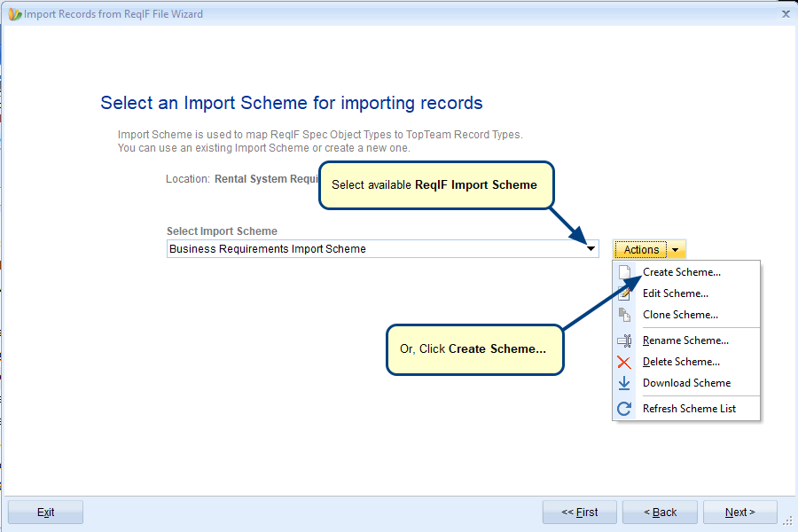Select Delete Scheme... menu entry

coord(686,362)
